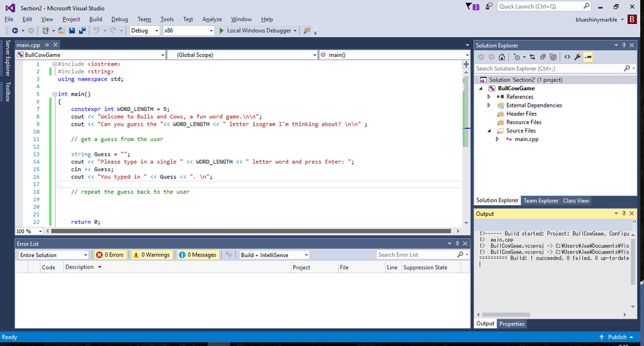Collapse the Source Files folder
The width and height of the screenshot is (644, 346).
tap(489, 130)
